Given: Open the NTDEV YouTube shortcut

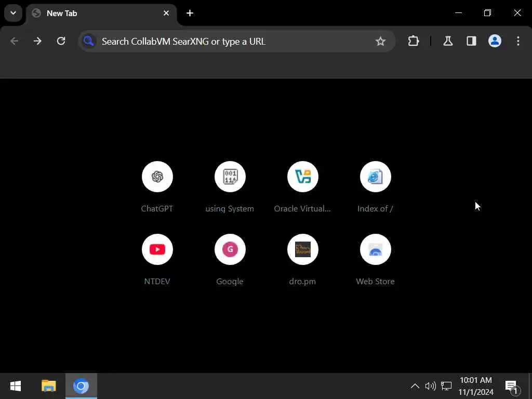Looking at the screenshot, I should tap(157, 249).
